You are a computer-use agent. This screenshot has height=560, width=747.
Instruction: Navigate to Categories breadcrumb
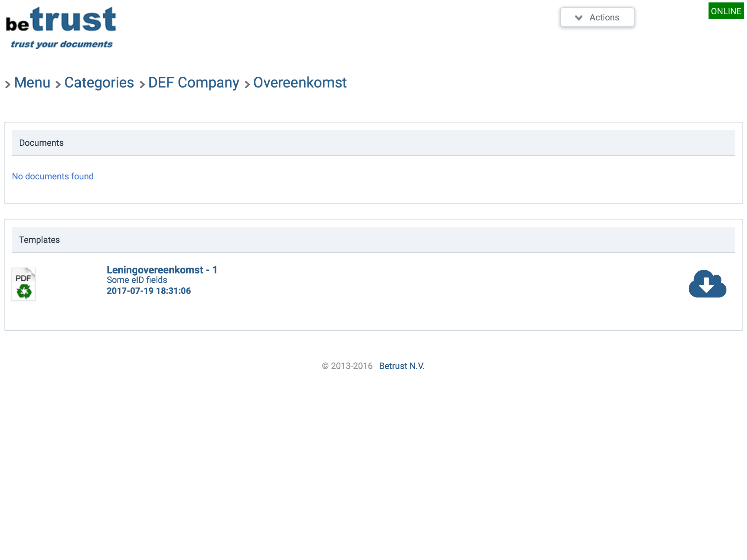tap(99, 83)
